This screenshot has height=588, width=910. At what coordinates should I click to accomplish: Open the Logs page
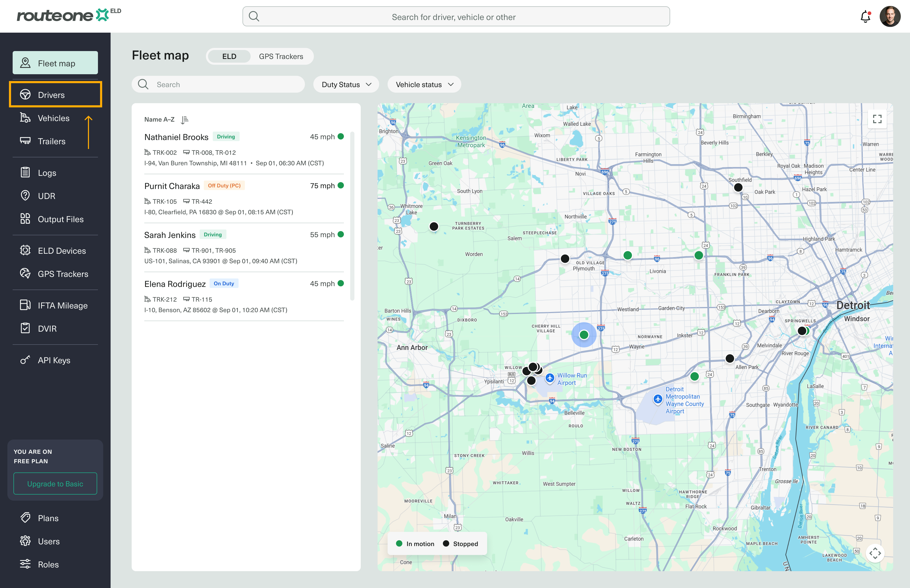[x=55, y=173]
